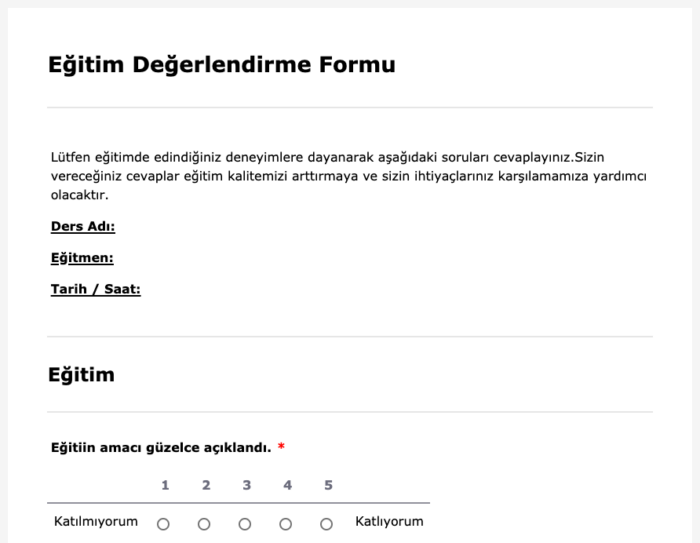This screenshot has width=700, height=543.
Task: Click the "Ders Adı:" label
Action: click(x=83, y=226)
